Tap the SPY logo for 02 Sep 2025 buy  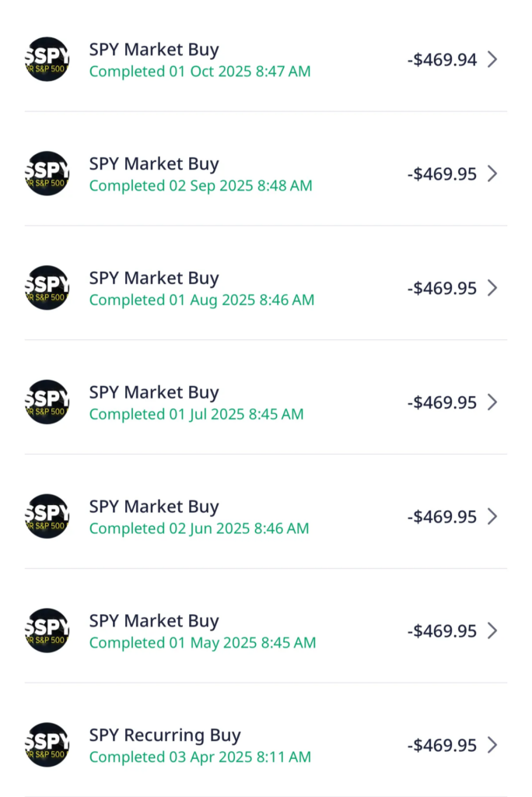click(x=47, y=174)
